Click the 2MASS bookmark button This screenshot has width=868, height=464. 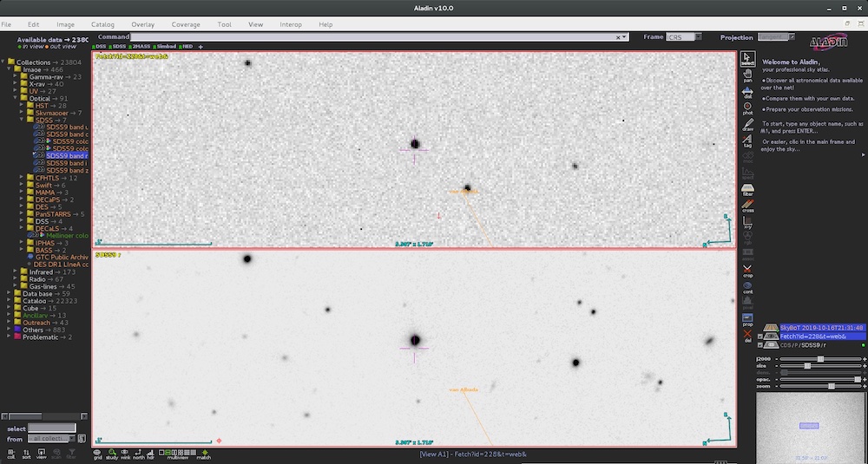click(x=140, y=47)
